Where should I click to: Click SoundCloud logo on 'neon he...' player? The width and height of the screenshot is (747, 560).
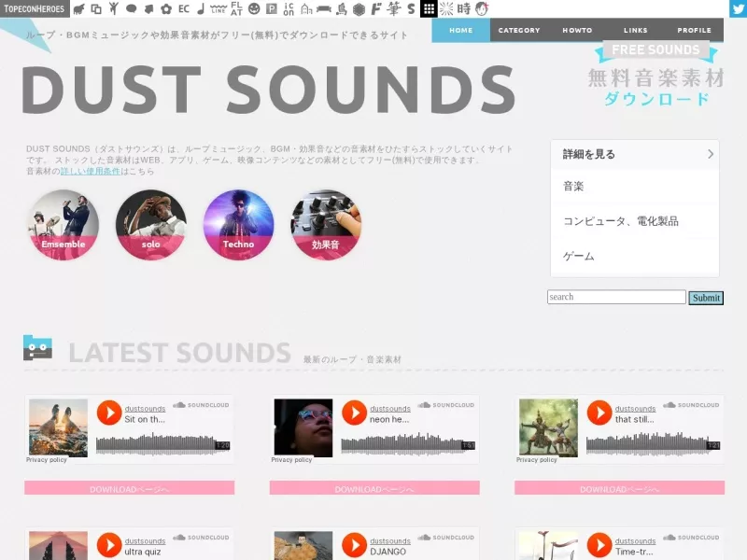pos(446,405)
